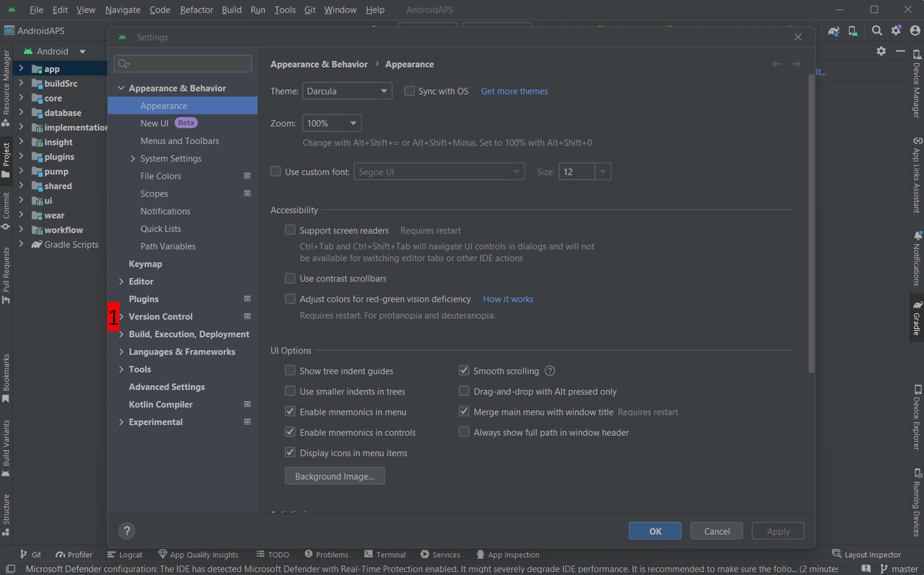Open Git tool window

tap(30, 554)
